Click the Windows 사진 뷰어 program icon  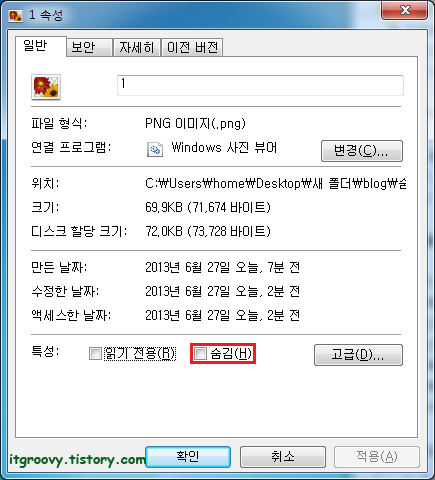(x=155, y=149)
